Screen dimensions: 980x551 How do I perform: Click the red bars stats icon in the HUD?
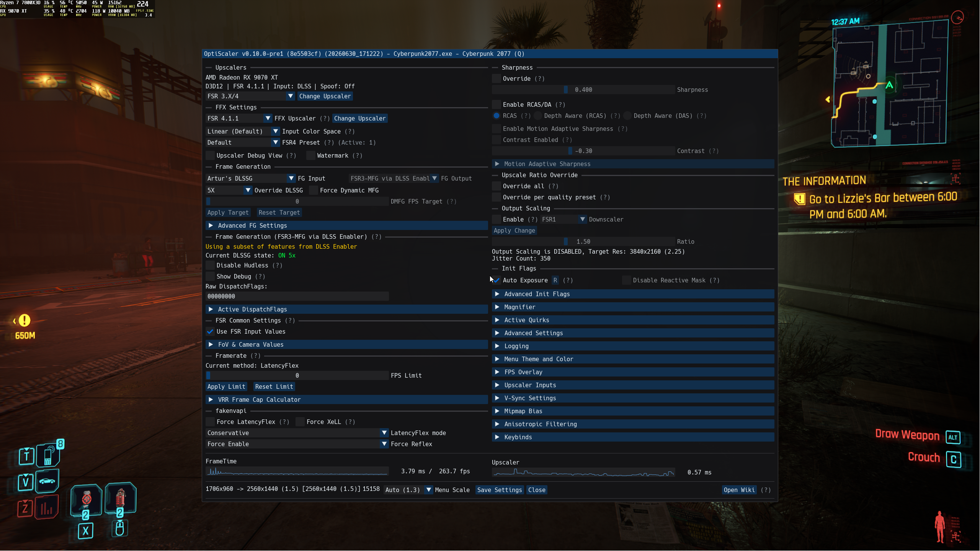[x=47, y=507]
